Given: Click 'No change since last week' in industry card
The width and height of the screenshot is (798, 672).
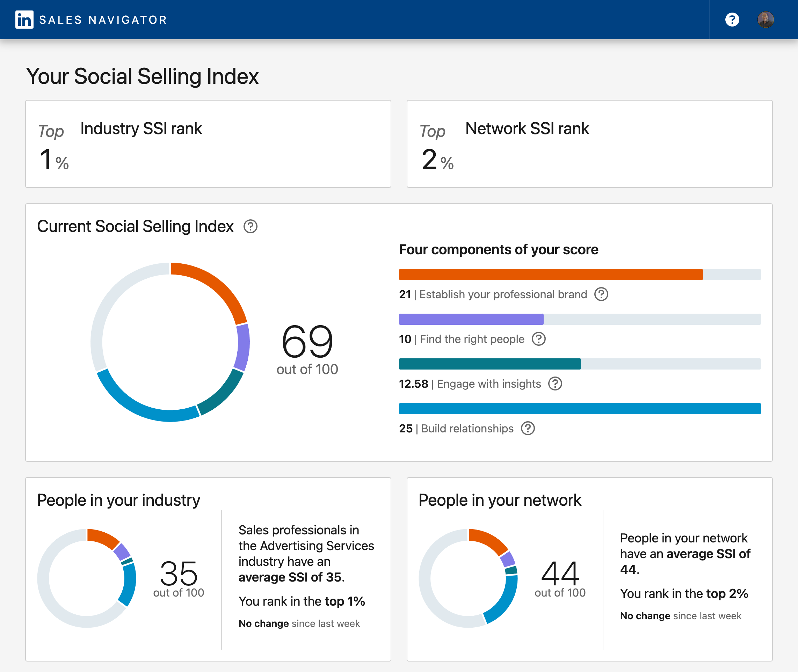Looking at the screenshot, I should [299, 623].
